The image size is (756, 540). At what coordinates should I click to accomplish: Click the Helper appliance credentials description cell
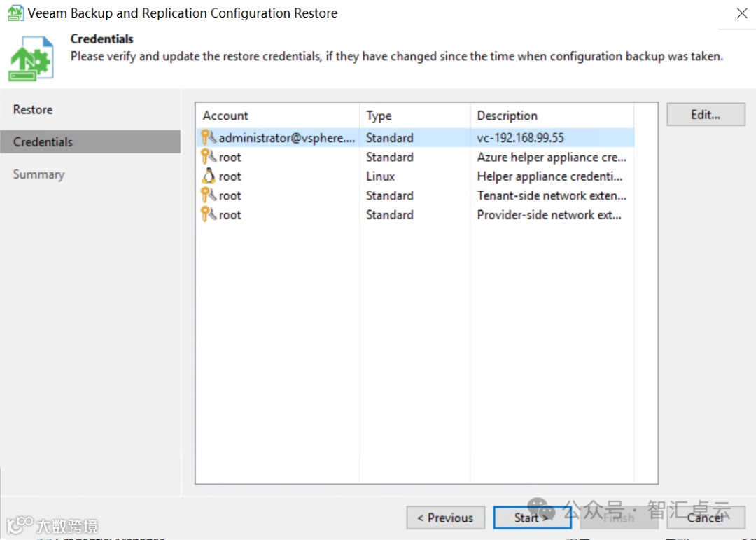pos(549,176)
